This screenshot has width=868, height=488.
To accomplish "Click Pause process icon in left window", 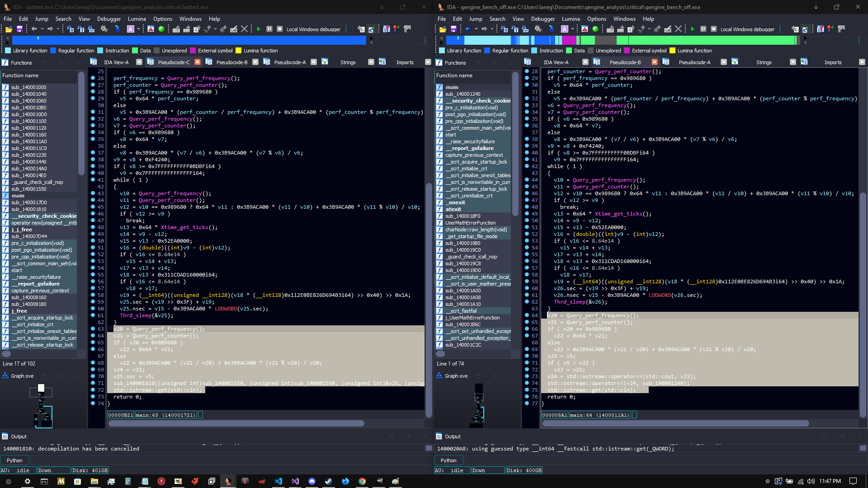I will 269,29.
